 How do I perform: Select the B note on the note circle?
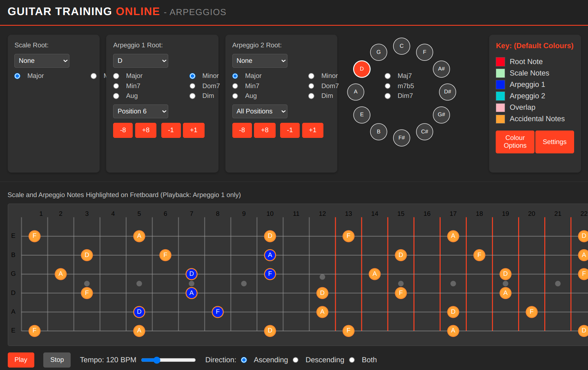[379, 132]
